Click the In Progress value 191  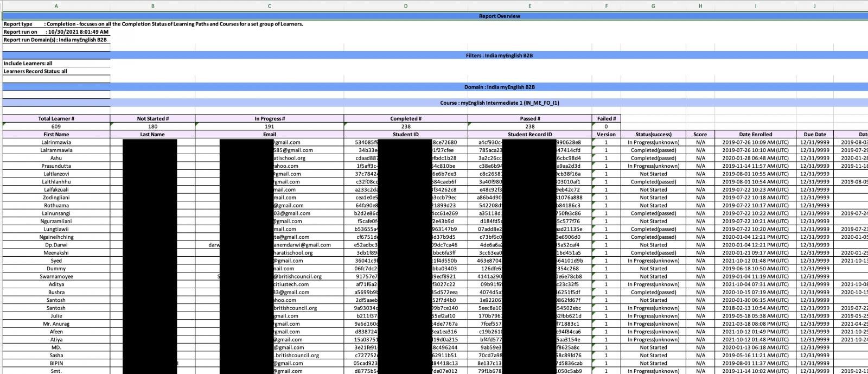[x=269, y=126]
